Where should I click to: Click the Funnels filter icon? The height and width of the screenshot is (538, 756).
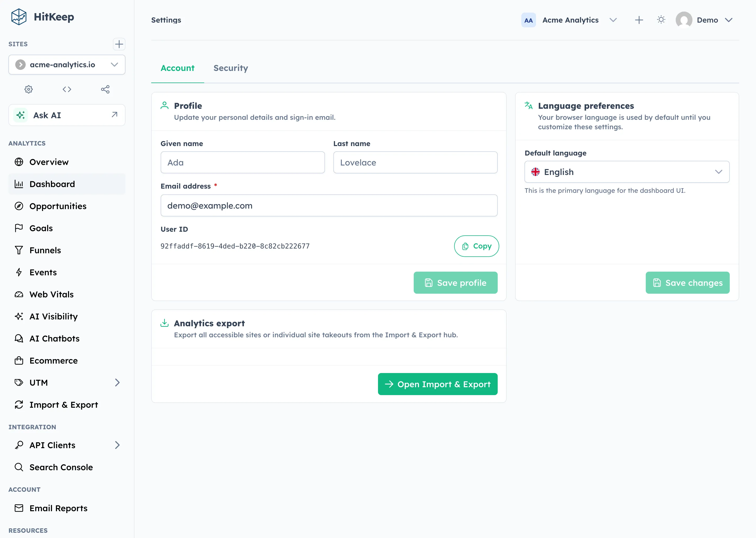19,250
